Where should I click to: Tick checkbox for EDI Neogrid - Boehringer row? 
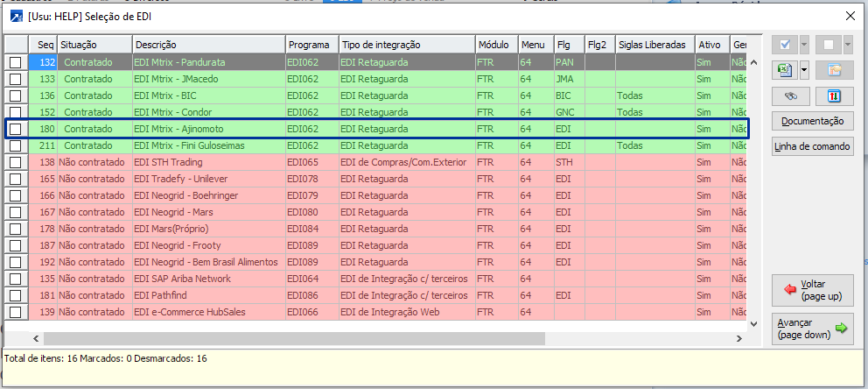point(16,195)
